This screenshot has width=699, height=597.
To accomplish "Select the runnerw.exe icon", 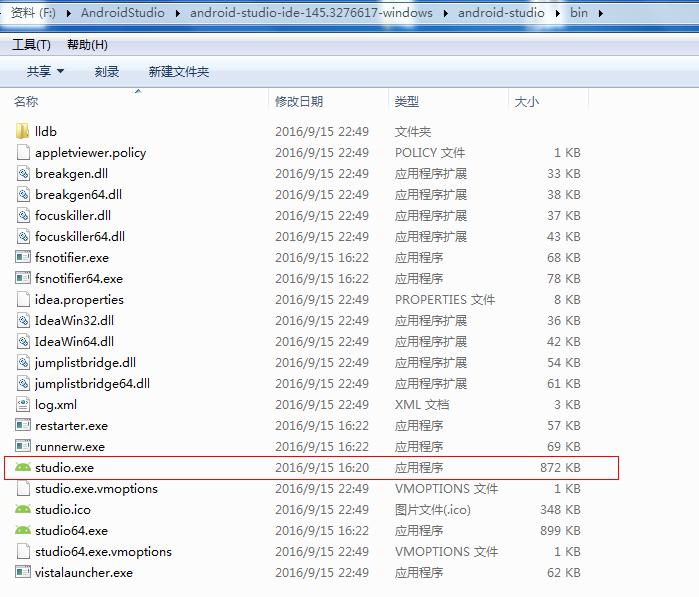I will (x=23, y=446).
